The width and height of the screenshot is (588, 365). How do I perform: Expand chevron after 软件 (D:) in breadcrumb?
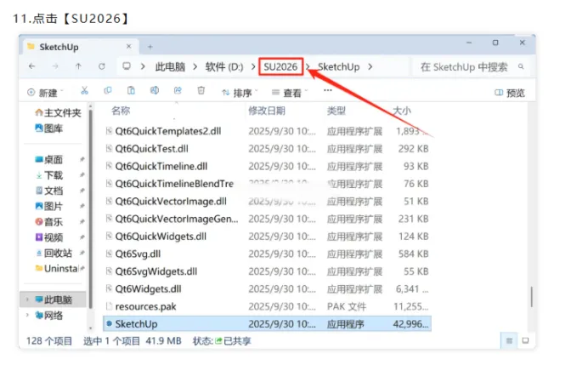click(253, 67)
